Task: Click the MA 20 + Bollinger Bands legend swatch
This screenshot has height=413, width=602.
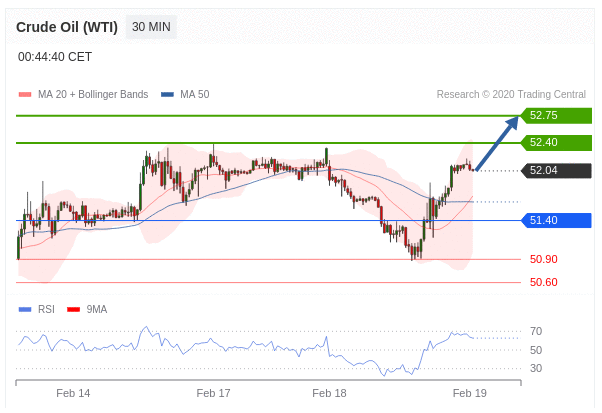Action: pyautogui.click(x=25, y=94)
